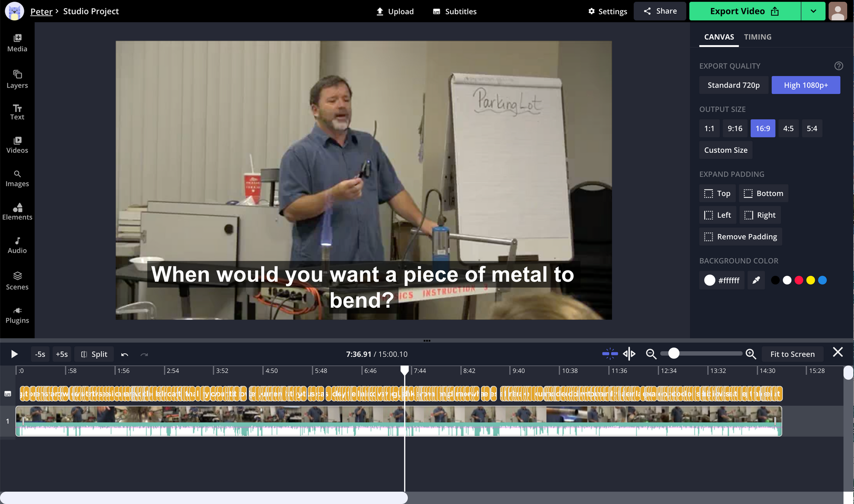Click the timeline zoom out magnifier
This screenshot has height=504, width=854.
(x=651, y=354)
